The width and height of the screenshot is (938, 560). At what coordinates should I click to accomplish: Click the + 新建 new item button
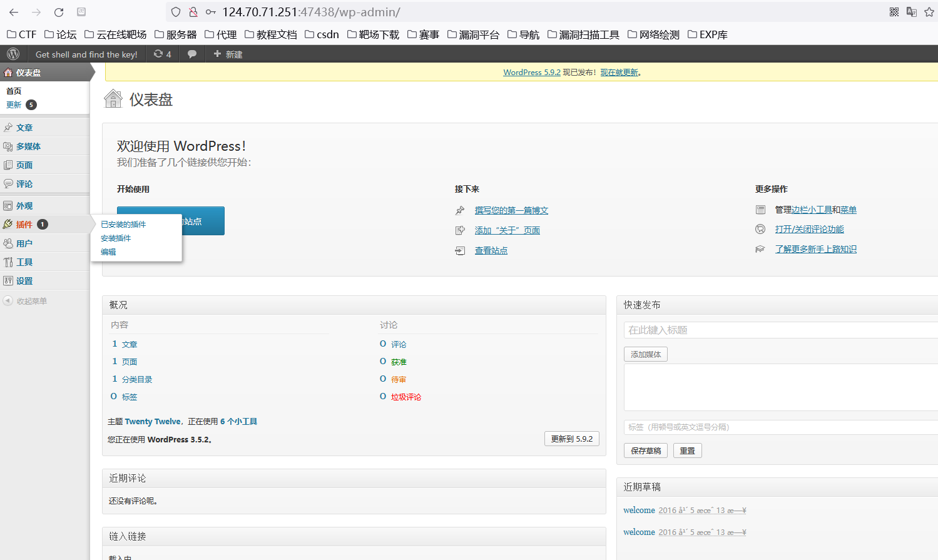click(228, 54)
